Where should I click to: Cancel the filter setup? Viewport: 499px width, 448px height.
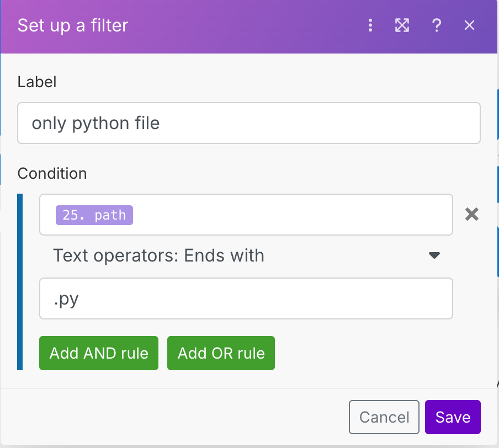(384, 417)
